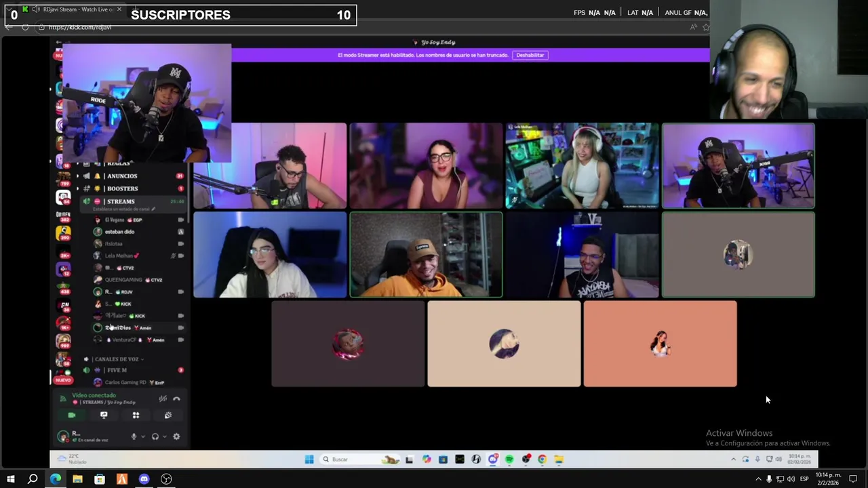Disconnect from the voice call

click(176, 399)
